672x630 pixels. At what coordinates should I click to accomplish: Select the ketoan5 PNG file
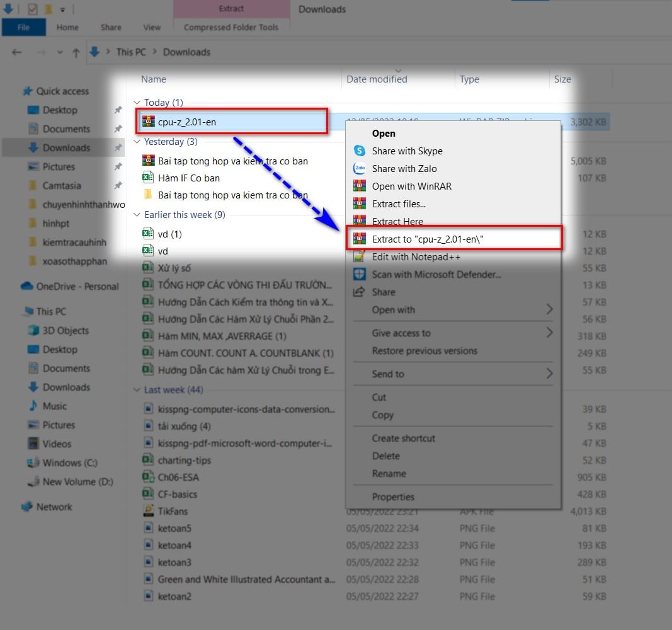click(x=174, y=528)
